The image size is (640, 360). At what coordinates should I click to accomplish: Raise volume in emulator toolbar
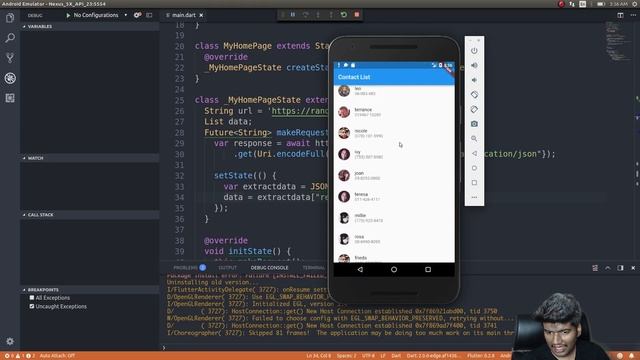tap(474, 65)
